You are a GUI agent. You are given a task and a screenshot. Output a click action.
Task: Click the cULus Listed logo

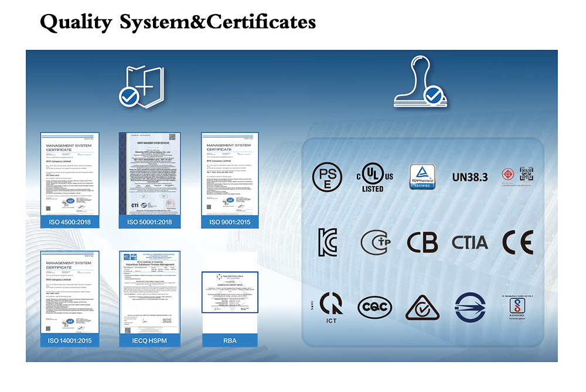coord(374,178)
